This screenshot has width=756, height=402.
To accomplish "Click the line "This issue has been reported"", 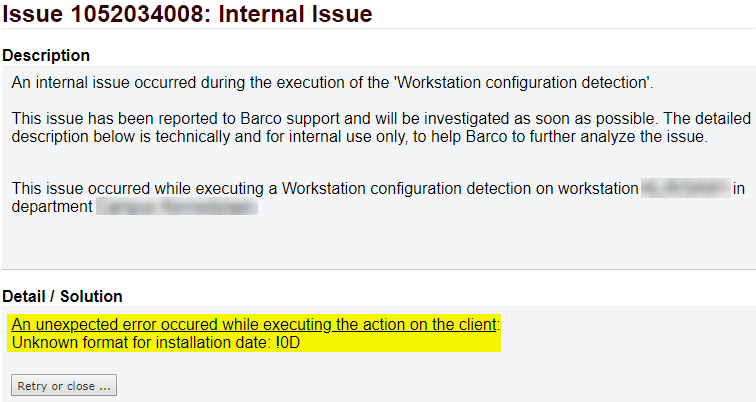I will pyautogui.click(x=381, y=119).
